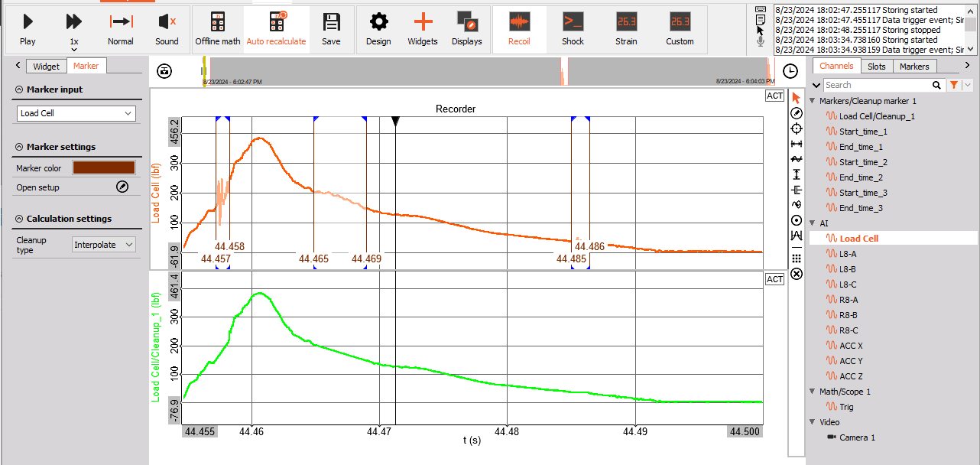Select the damping marker tool icon

pos(797,190)
